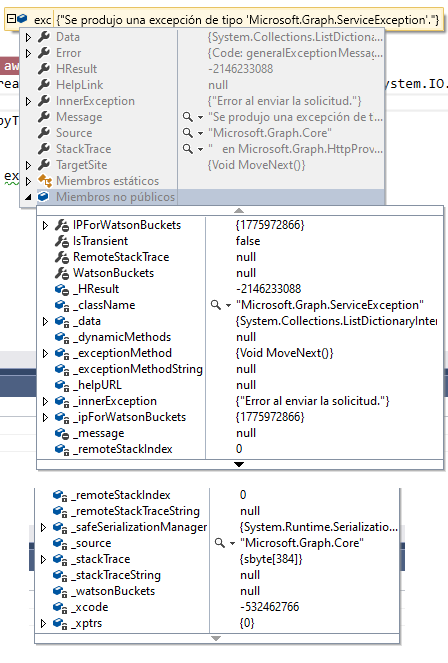Image resolution: width=448 pixels, height=663 pixels.
Task: Expand the InnerException property
Action: 28,101
